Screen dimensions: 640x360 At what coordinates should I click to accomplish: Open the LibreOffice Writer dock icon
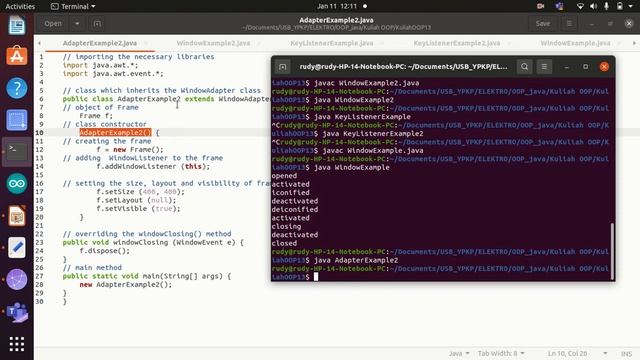tap(17, 25)
